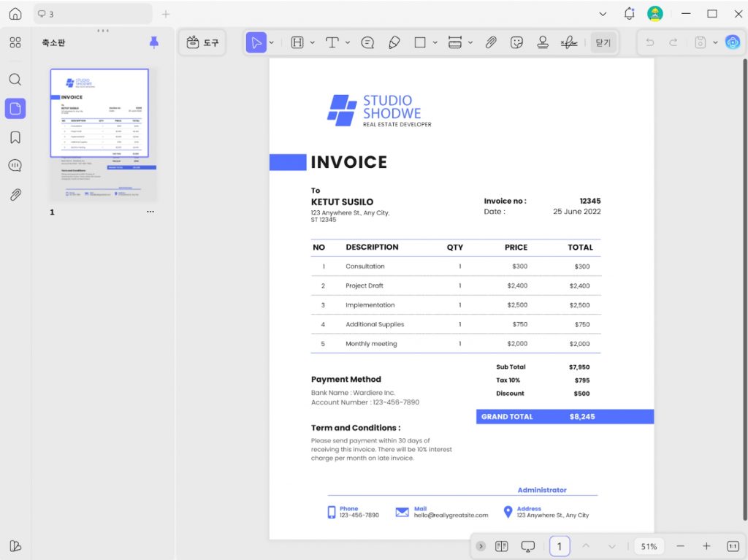748x560 pixels.
Task: Click the Administrator signature label
Action: pyautogui.click(x=542, y=490)
